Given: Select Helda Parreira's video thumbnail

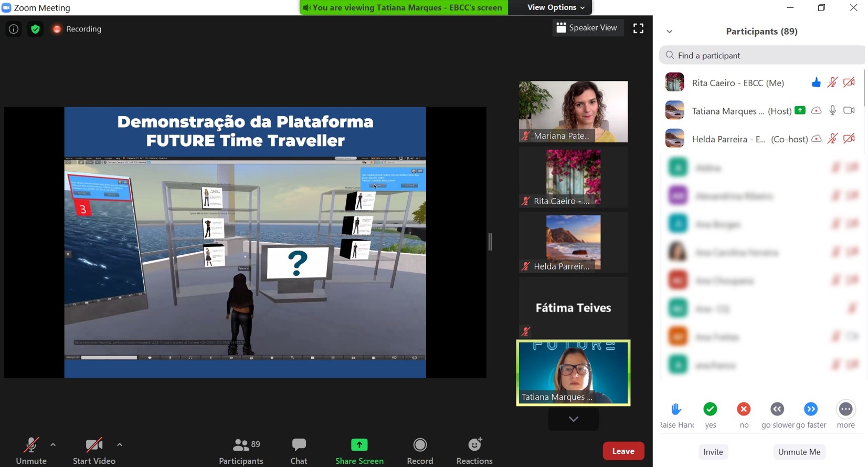Looking at the screenshot, I should pyautogui.click(x=573, y=242).
